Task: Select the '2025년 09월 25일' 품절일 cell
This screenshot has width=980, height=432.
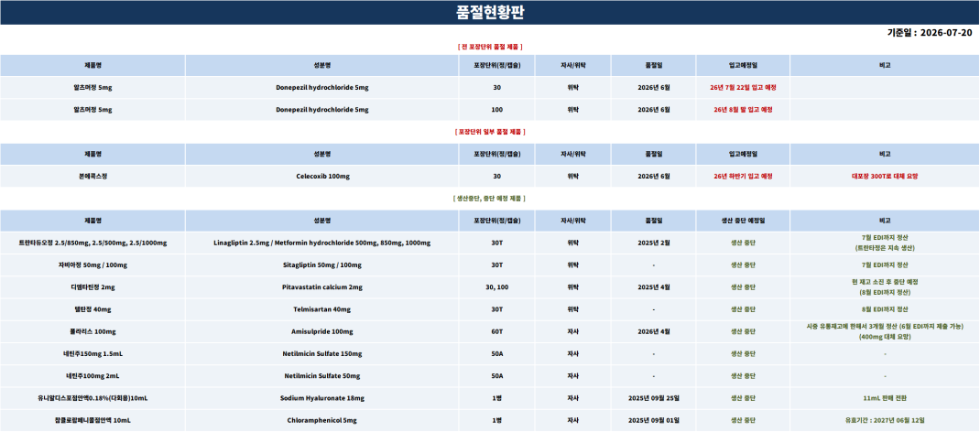Action: pyautogui.click(x=654, y=398)
